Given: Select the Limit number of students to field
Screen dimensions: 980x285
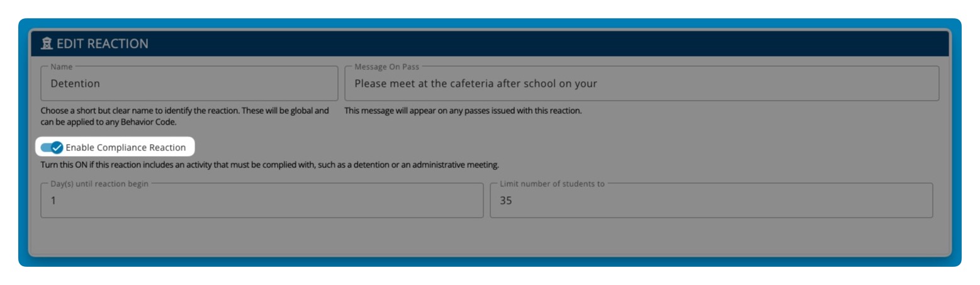Looking at the screenshot, I should point(711,200).
